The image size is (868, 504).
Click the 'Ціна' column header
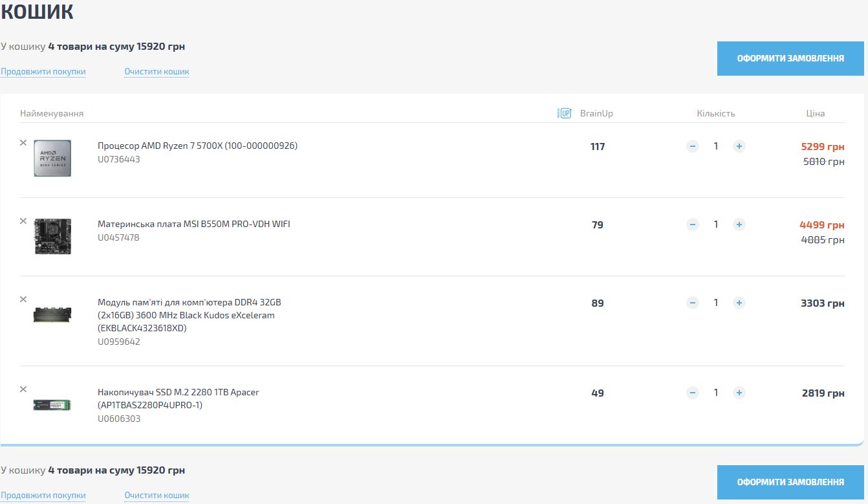pyautogui.click(x=816, y=113)
